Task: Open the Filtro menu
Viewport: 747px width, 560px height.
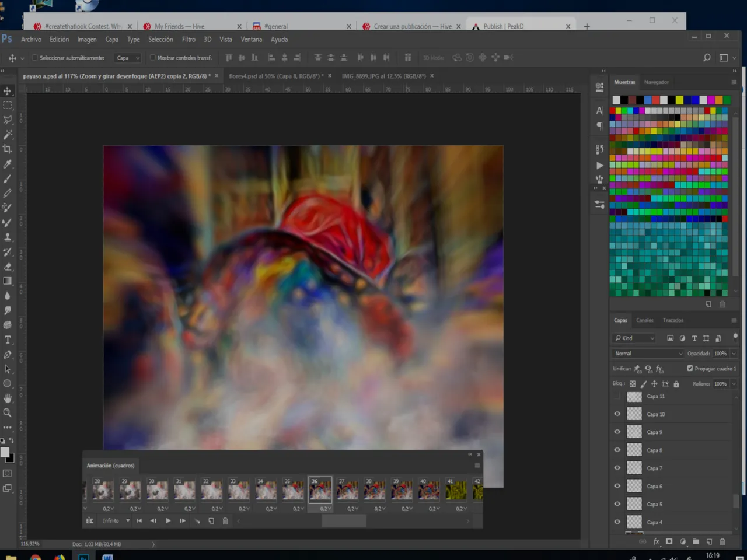Action: click(189, 40)
